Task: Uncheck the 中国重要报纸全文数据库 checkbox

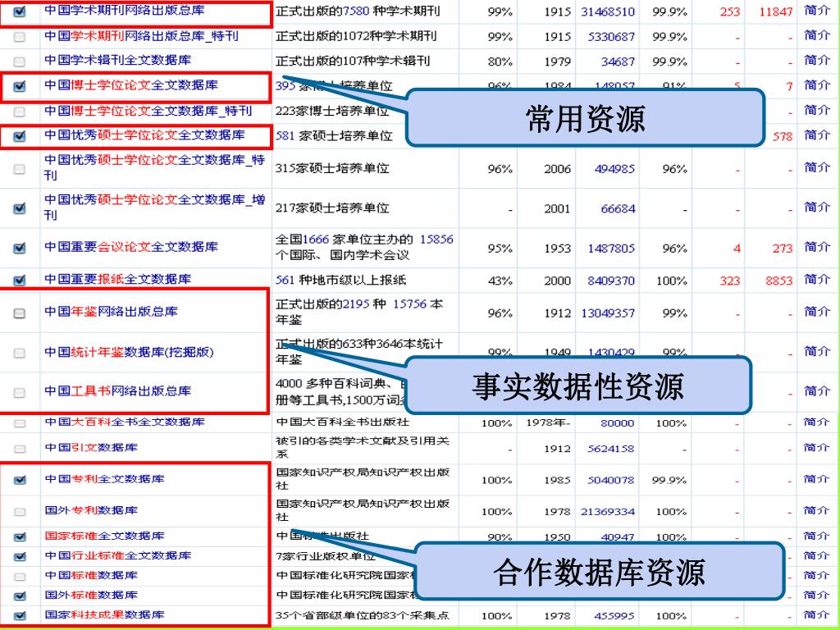Action: 20,281
